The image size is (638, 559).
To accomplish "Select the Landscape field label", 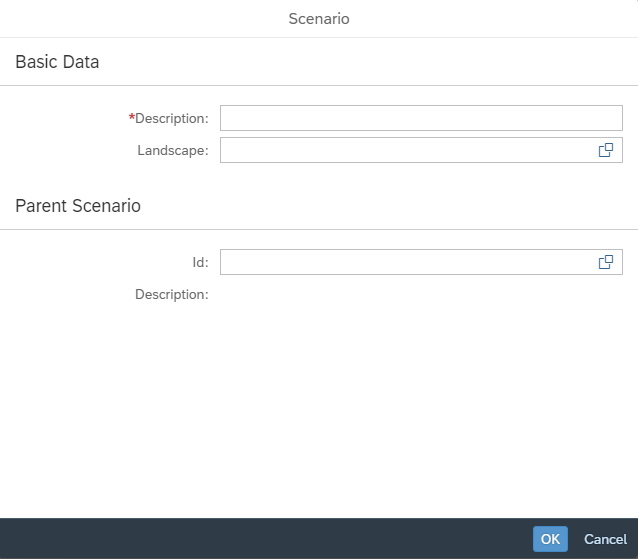I will pos(172,150).
